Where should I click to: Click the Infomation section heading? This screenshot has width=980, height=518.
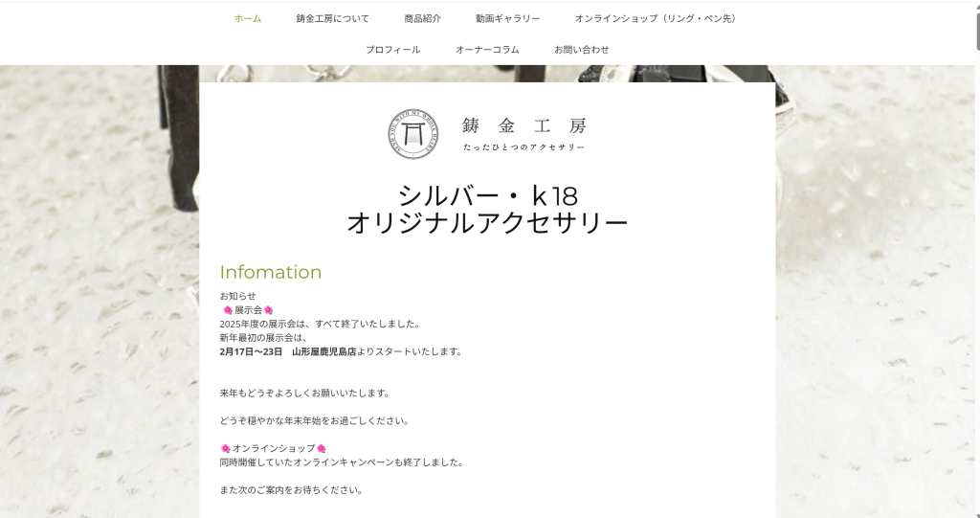click(270, 272)
